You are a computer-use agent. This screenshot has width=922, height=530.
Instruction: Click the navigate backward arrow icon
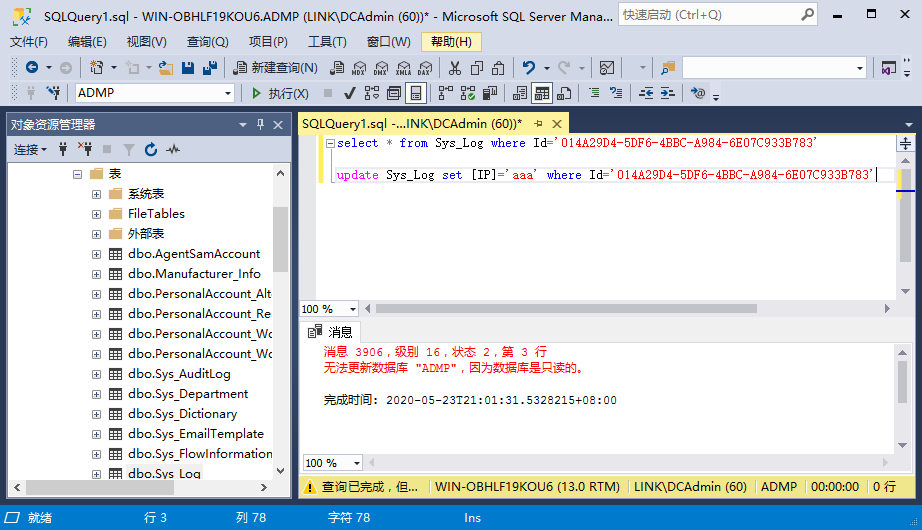coord(32,68)
